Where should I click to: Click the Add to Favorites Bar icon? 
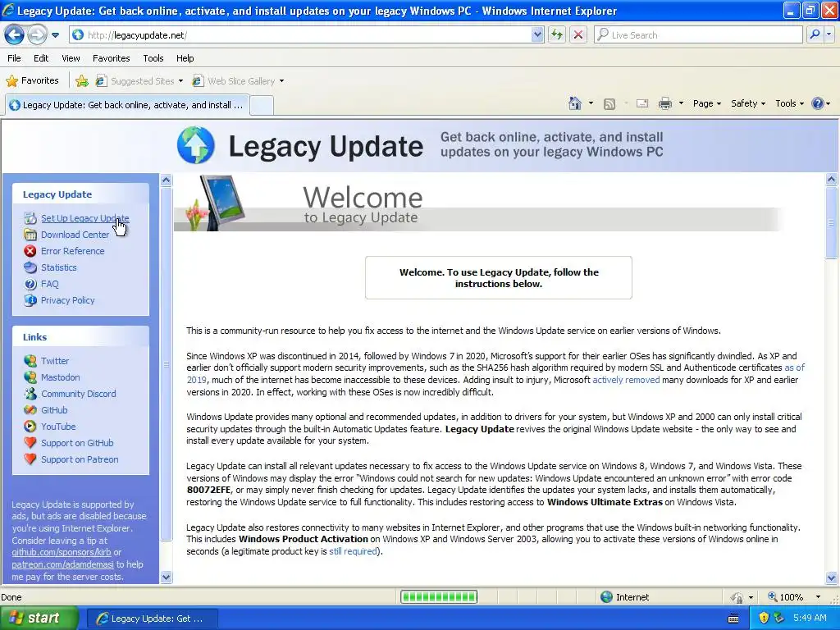[82, 81]
